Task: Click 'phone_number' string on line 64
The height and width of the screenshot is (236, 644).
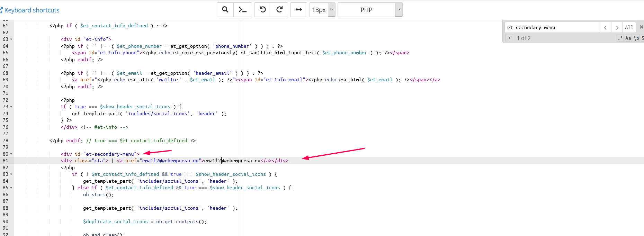Action: (232, 46)
